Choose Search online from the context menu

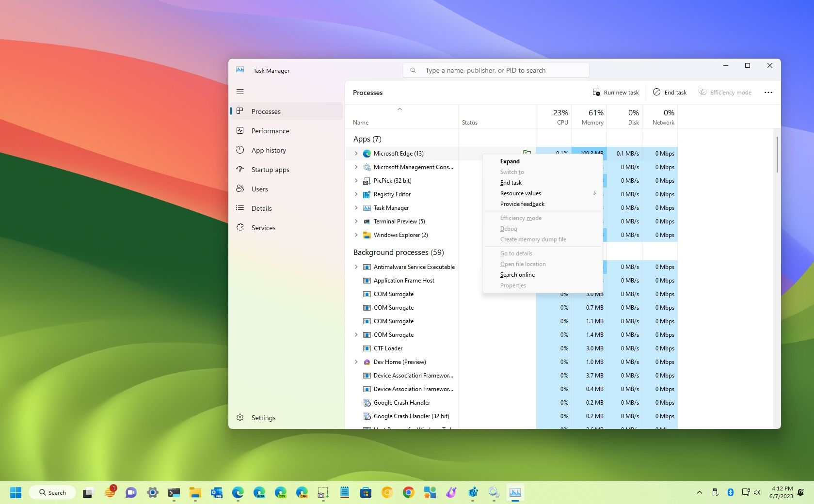tap(517, 274)
